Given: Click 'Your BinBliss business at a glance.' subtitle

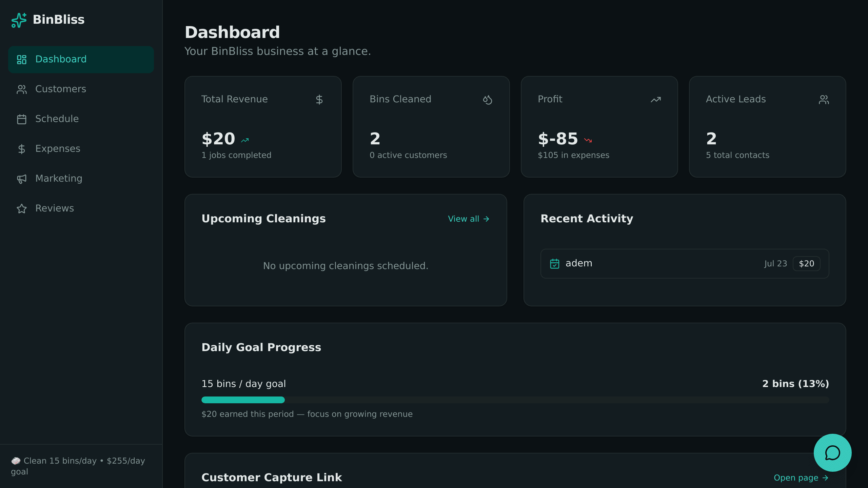Looking at the screenshot, I should [278, 51].
